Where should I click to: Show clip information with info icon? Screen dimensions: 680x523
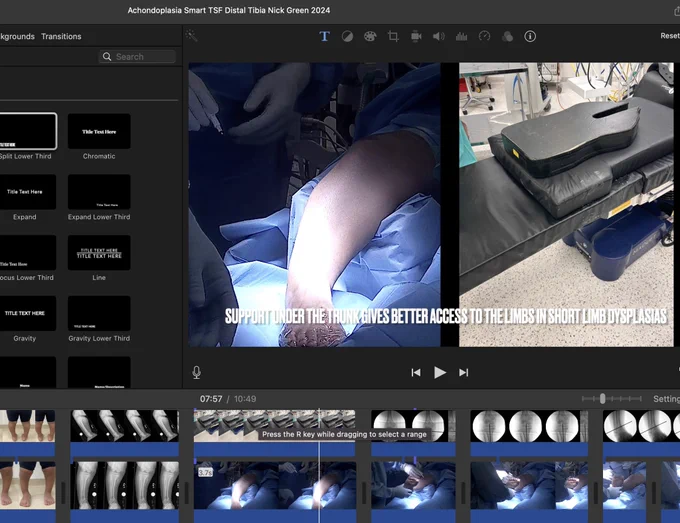click(x=530, y=36)
